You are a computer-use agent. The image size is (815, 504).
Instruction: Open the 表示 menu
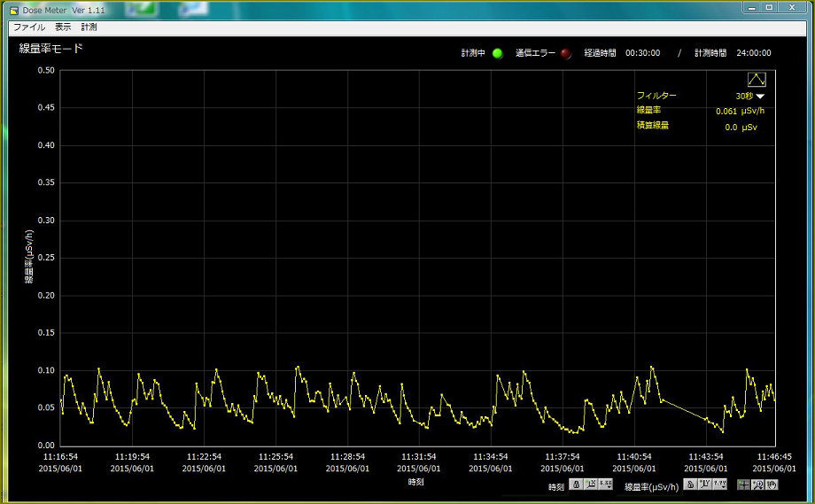coord(63,27)
